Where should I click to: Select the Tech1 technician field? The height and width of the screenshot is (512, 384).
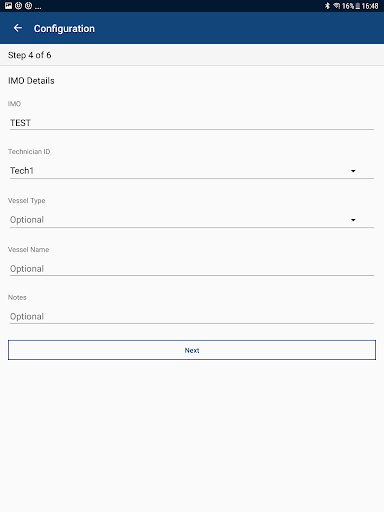coord(192,171)
